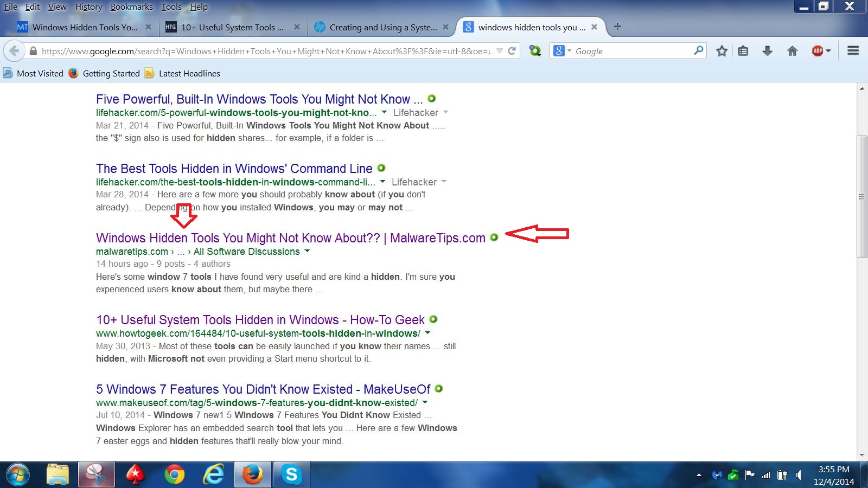Click WOT circle next to Command Line result
Viewport: 868px width, 488px height.
tap(381, 168)
